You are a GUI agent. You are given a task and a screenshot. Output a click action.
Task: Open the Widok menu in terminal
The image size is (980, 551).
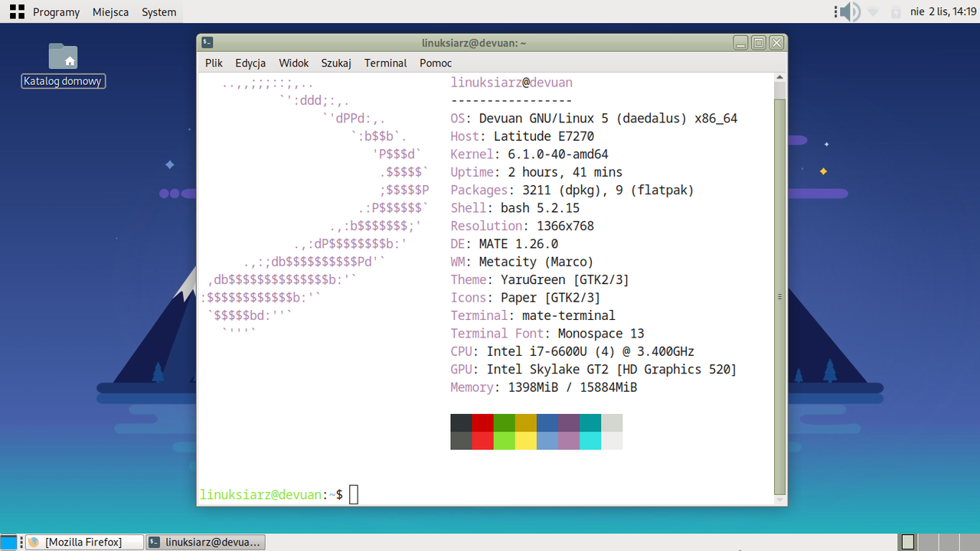click(x=294, y=64)
